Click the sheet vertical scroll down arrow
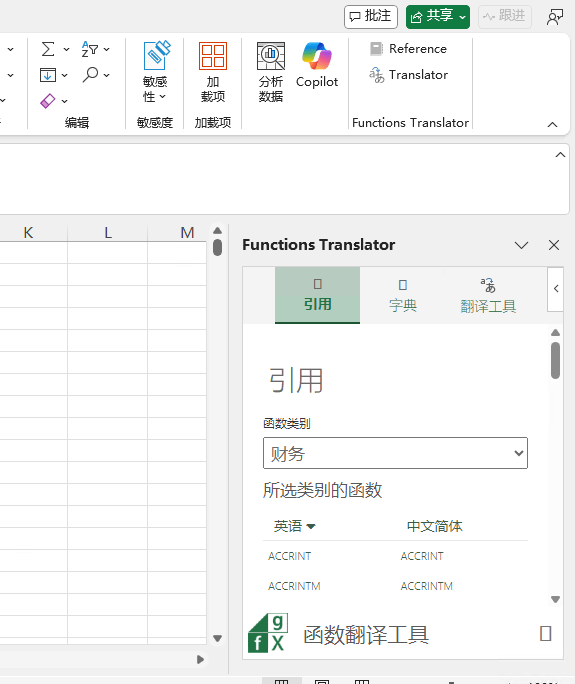575x684 pixels. point(217,638)
